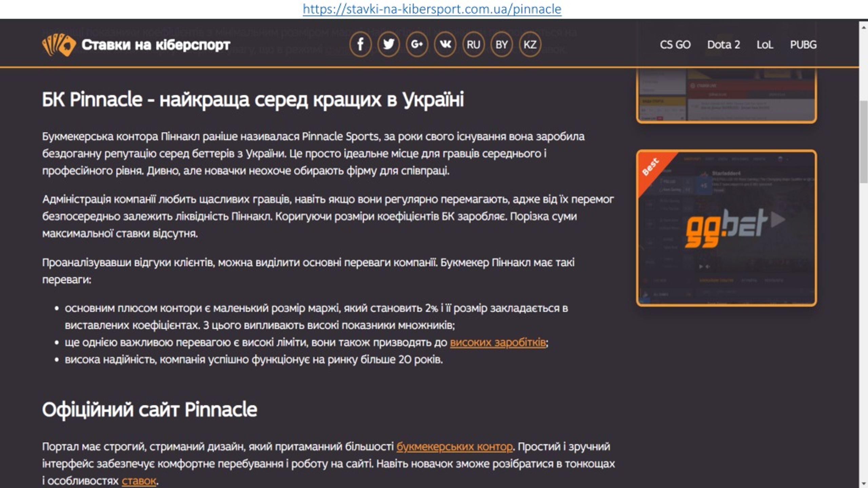The height and width of the screenshot is (488, 868).
Task: Click the Twitter bird icon
Action: pyautogui.click(x=389, y=44)
